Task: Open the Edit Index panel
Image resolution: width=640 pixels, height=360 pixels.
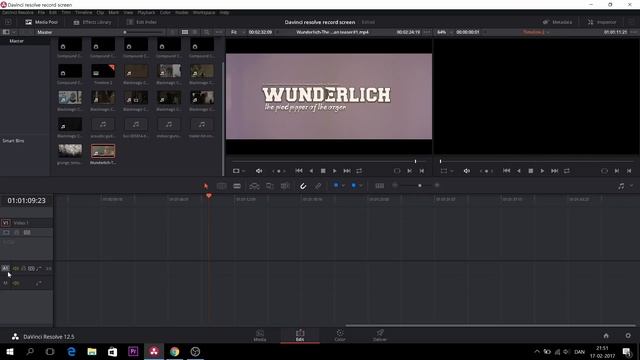Action: tap(142, 22)
